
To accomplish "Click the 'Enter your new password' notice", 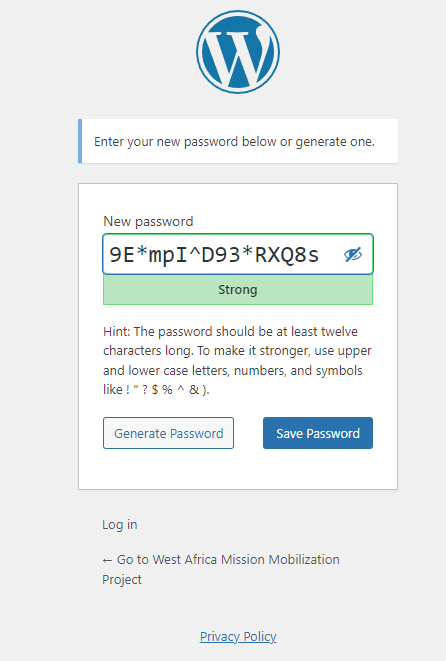I will [x=238, y=141].
